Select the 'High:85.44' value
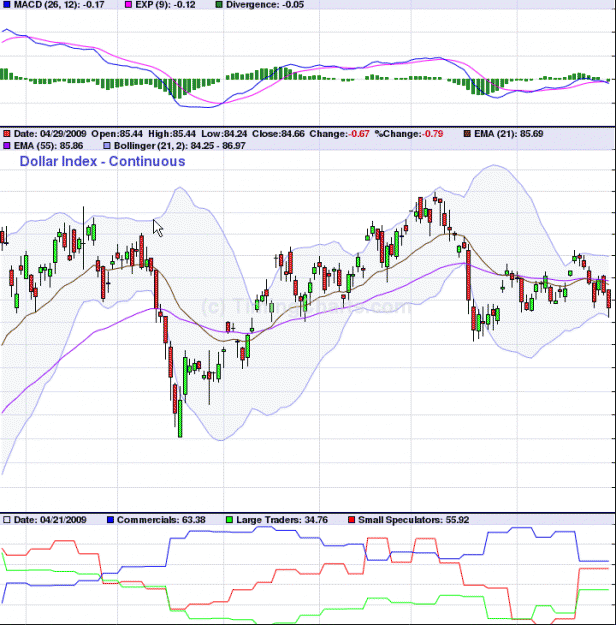616x625 pixels. click(x=172, y=134)
